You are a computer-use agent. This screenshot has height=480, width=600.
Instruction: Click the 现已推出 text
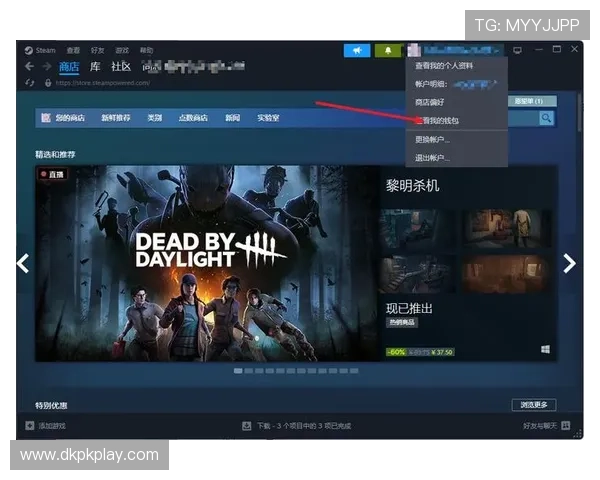pyautogui.click(x=409, y=308)
